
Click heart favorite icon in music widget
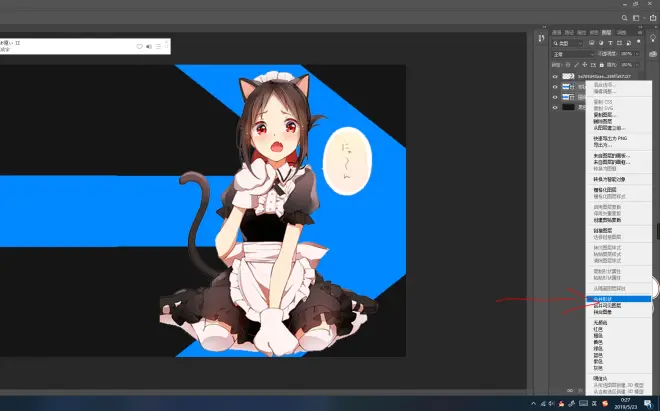(139, 46)
